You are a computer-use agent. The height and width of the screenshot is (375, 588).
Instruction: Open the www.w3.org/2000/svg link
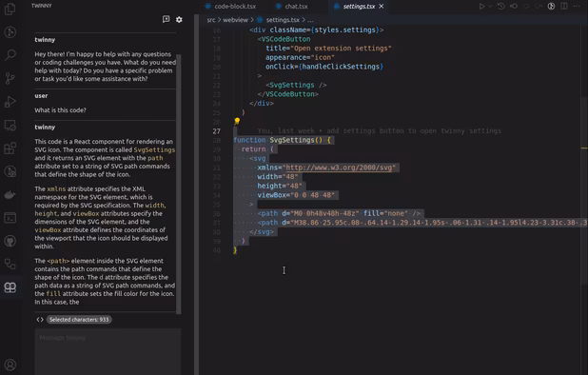tap(339, 168)
